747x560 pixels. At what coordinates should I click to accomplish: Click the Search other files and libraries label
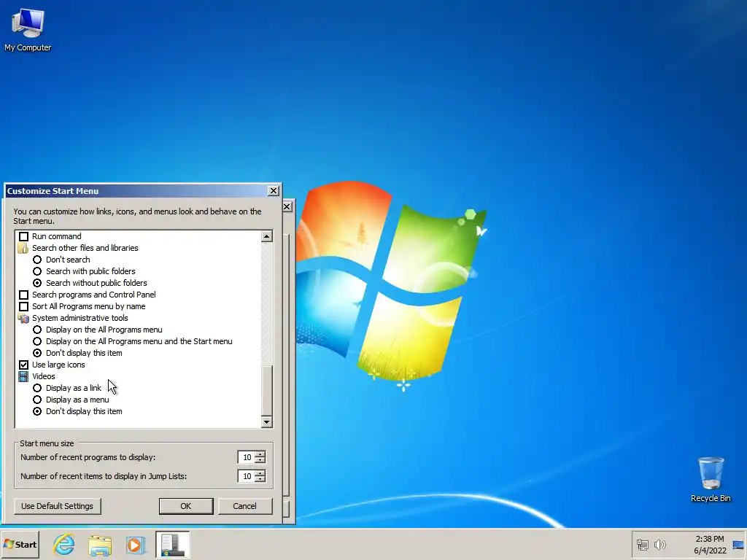85,248
